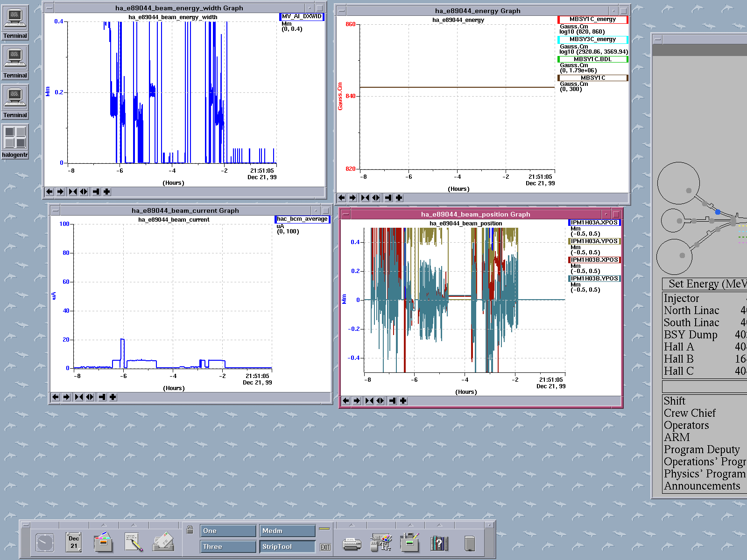The width and height of the screenshot is (747, 560).
Task: Open window menu of beam_position Graph window
Action: tap(346, 215)
